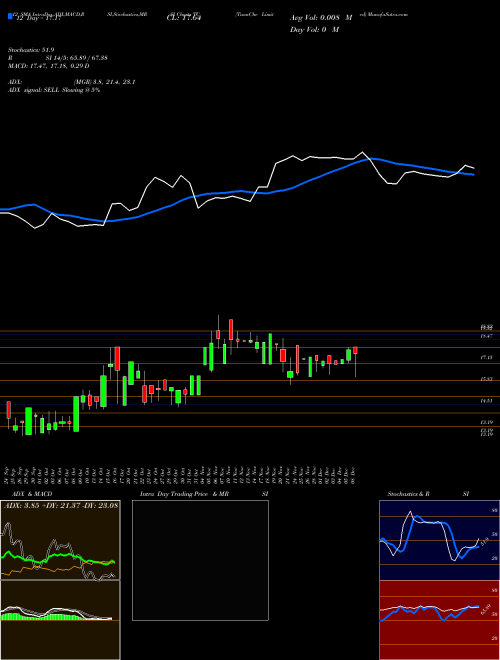Click the 17.13 price axis label
500x660 pixels.
(487, 357)
